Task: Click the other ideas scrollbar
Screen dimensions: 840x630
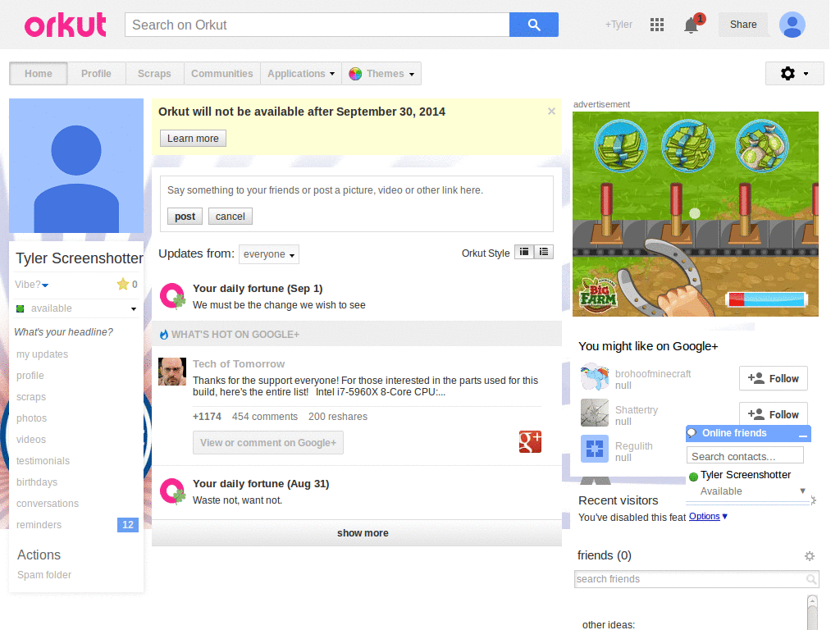Action: [x=812, y=612]
